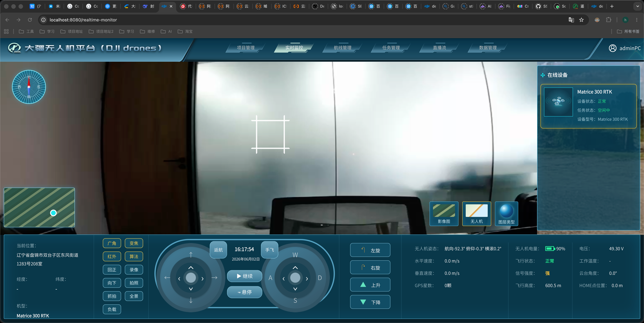Bookmark this page with the star icon
The height and width of the screenshot is (323, 644).
coord(581,20)
